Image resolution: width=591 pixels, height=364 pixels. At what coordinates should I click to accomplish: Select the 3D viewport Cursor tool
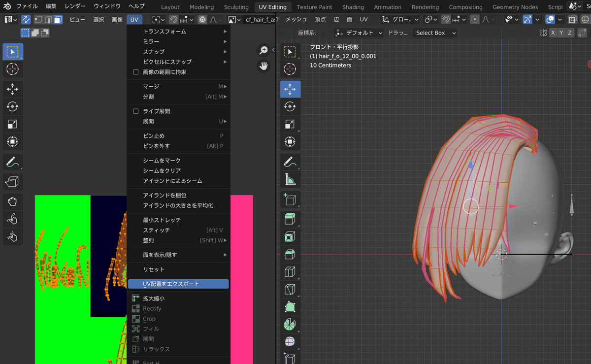point(290,69)
